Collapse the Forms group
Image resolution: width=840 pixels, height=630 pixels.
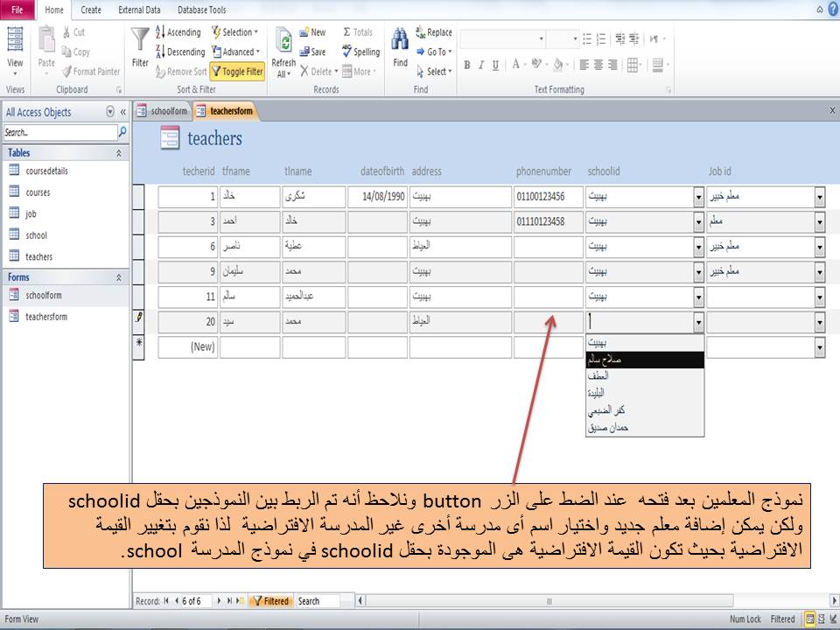pos(118,277)
